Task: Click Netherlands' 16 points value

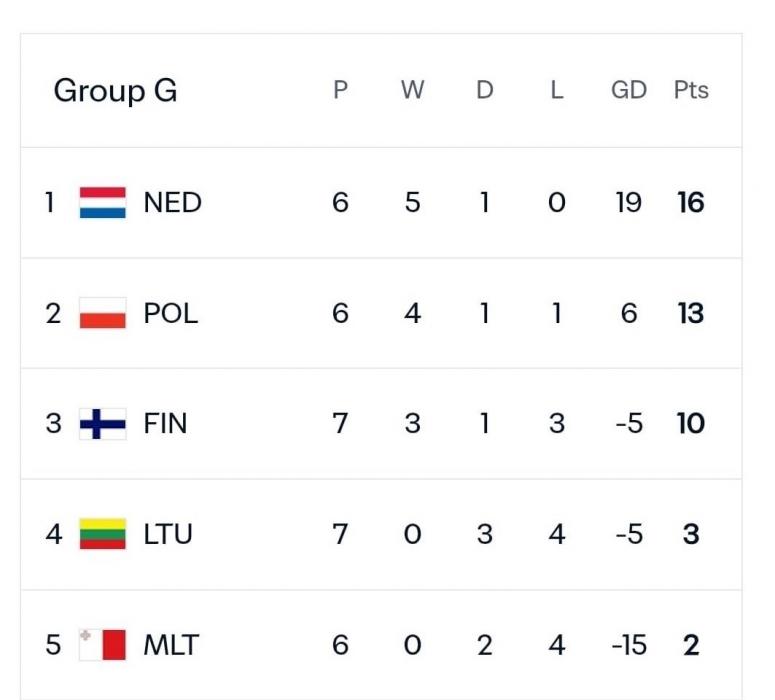Action: click(691, 203)
